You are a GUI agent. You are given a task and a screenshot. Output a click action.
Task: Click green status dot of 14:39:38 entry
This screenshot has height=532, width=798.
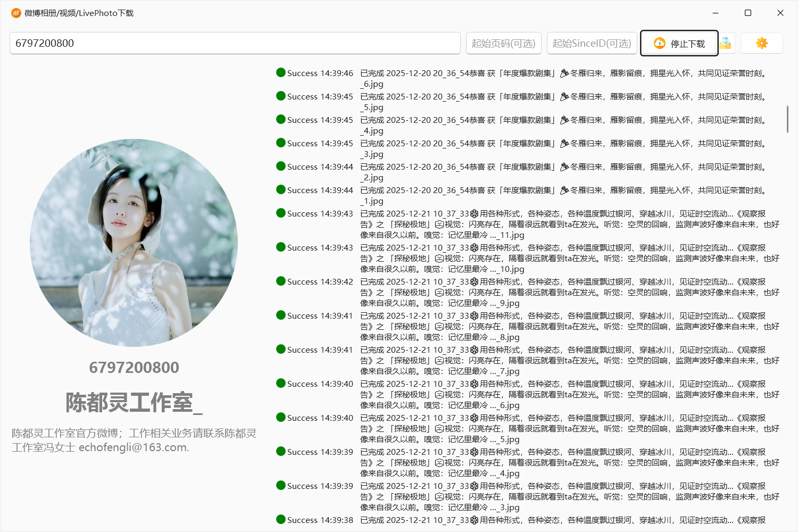point(281,519)
